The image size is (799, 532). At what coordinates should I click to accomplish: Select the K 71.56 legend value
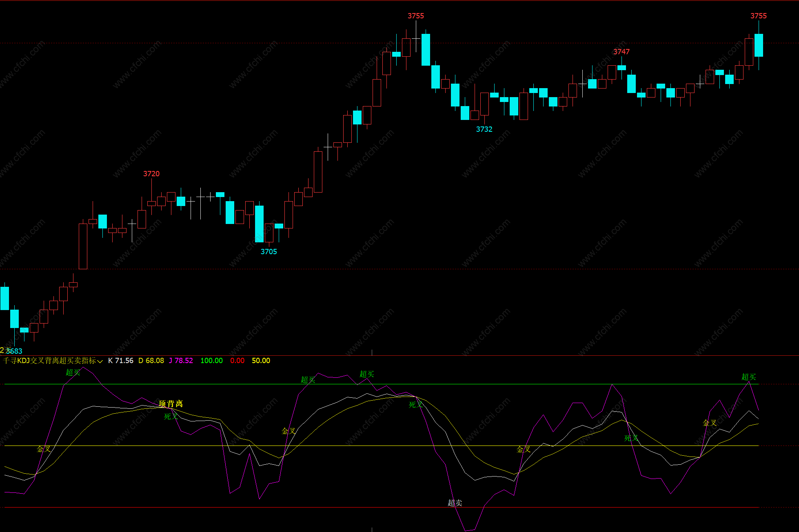121,361
